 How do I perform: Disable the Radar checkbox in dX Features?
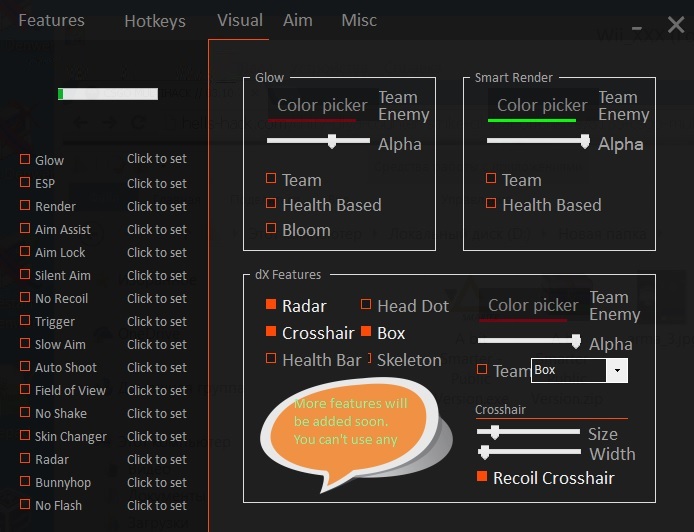tap(271, 305)
